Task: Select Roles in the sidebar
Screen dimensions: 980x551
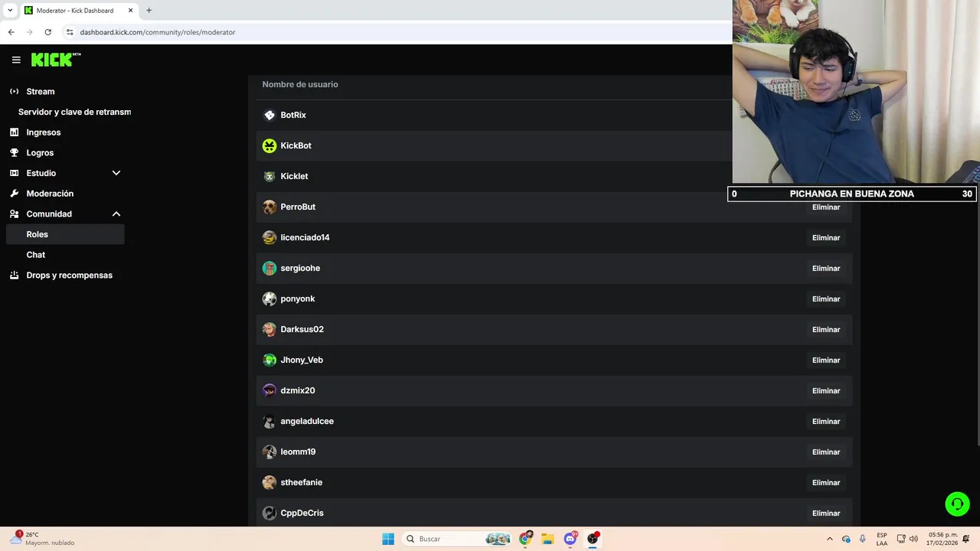Action: tap(65, 234)
